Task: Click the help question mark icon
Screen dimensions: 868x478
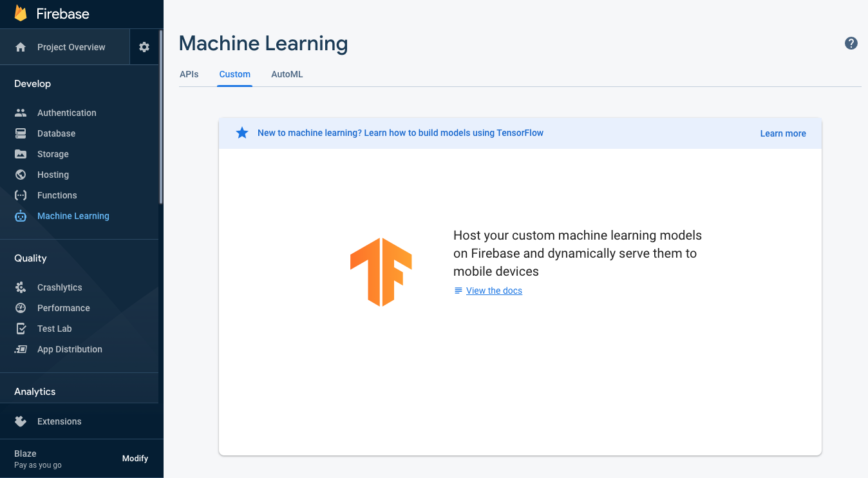Action: [851, 43]
